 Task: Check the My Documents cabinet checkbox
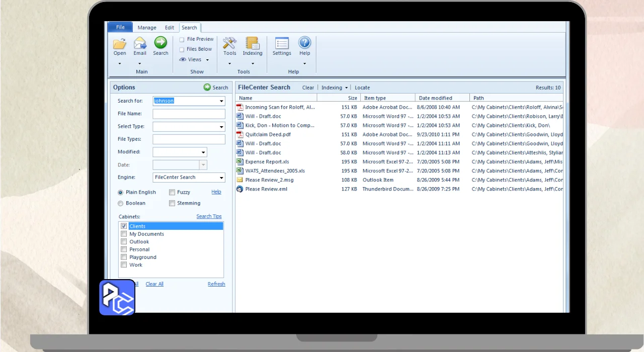pyautogui.click(x=124, y=234)
